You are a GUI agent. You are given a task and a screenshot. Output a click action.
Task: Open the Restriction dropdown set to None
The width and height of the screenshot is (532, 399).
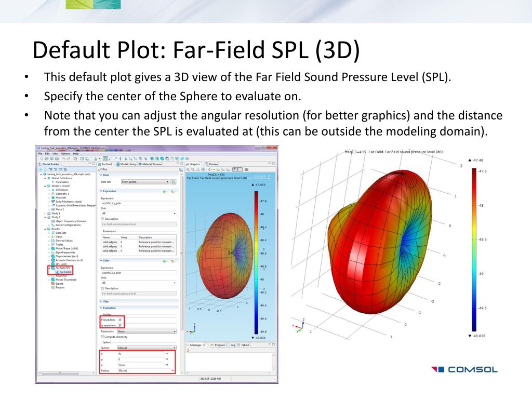pos(147,331)
